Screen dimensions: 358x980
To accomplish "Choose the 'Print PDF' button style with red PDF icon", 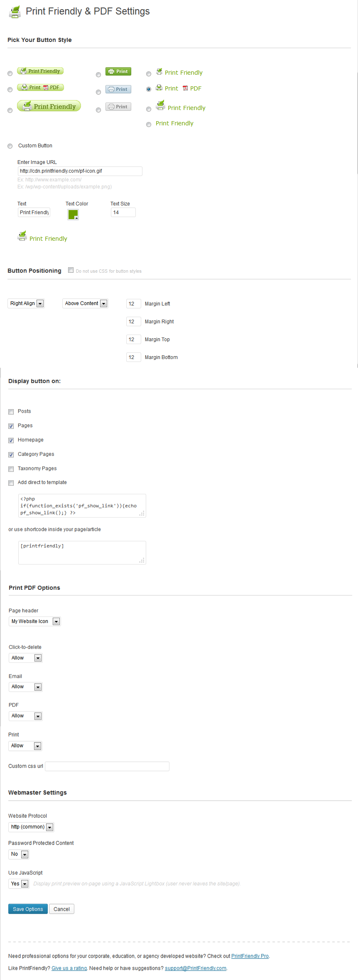I will [x=10, y=90].
